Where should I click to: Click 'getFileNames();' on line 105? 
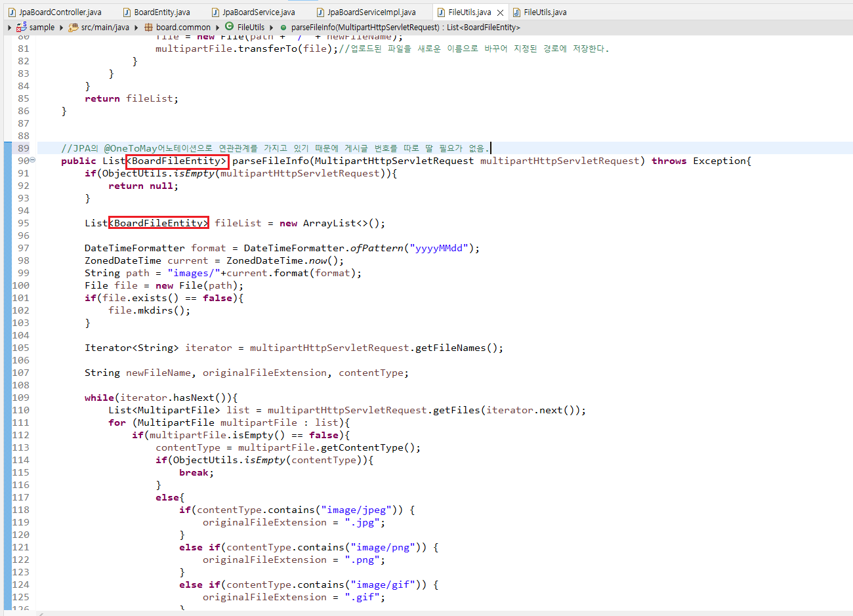459,348
